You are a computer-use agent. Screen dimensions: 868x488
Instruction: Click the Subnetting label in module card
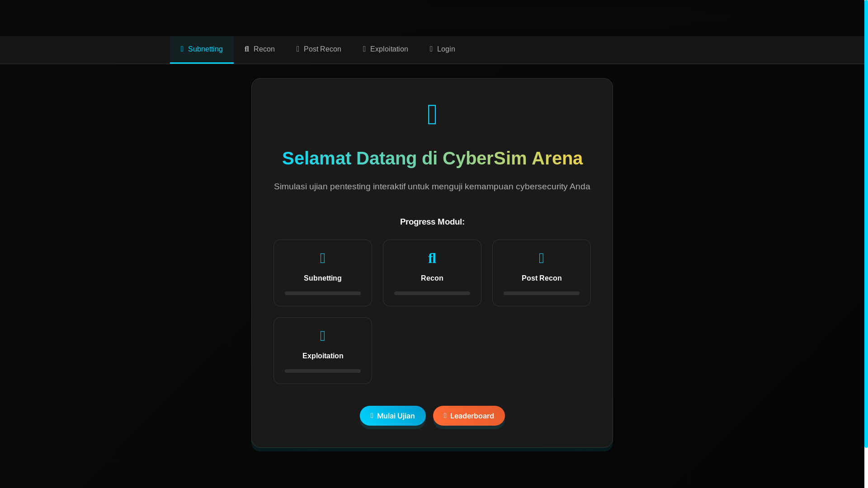pyautogui.click(x=323, y=278)
